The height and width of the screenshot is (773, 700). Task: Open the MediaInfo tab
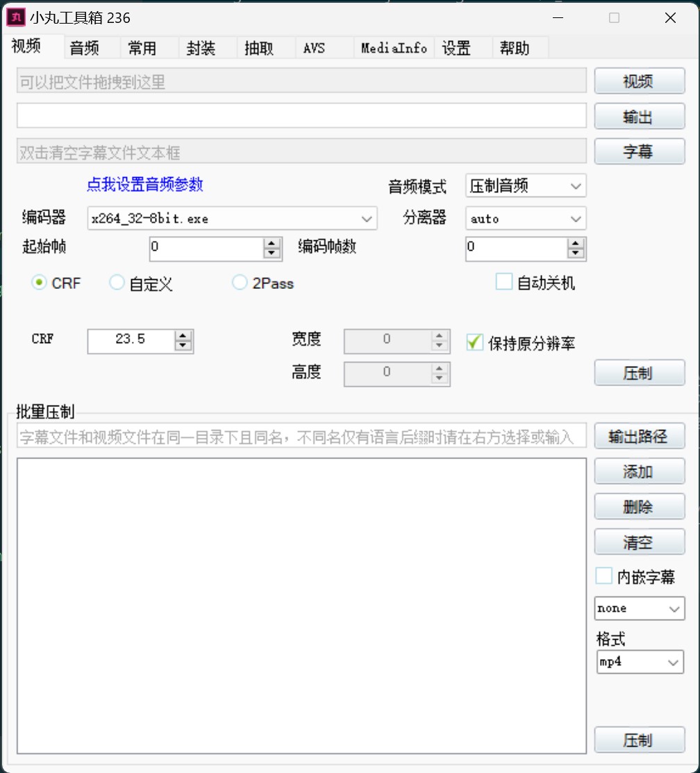tap(394, 48)
